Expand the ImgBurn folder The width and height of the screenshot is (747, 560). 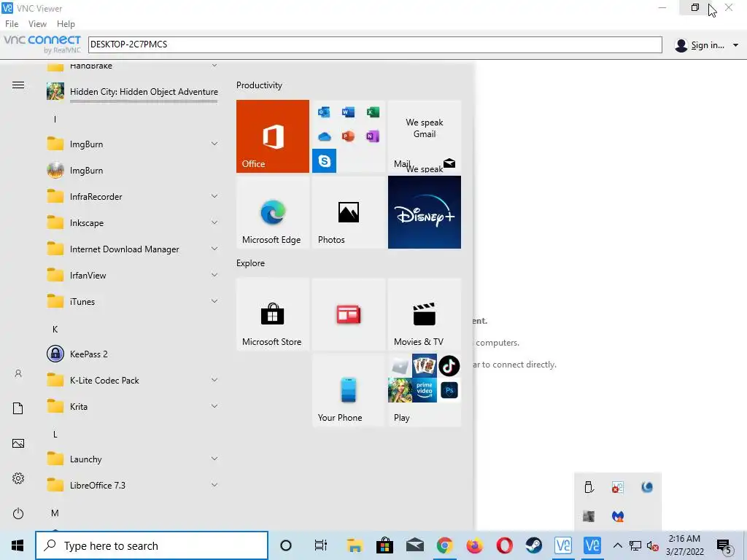pos(132,144)
